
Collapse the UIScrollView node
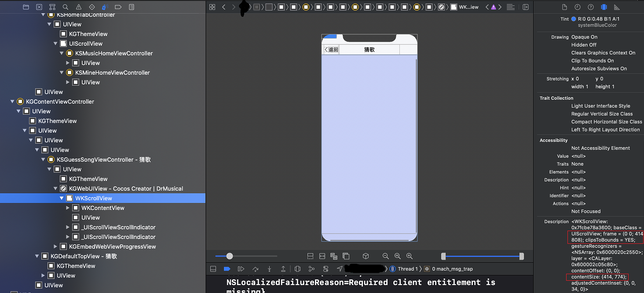tap(55, 44)
